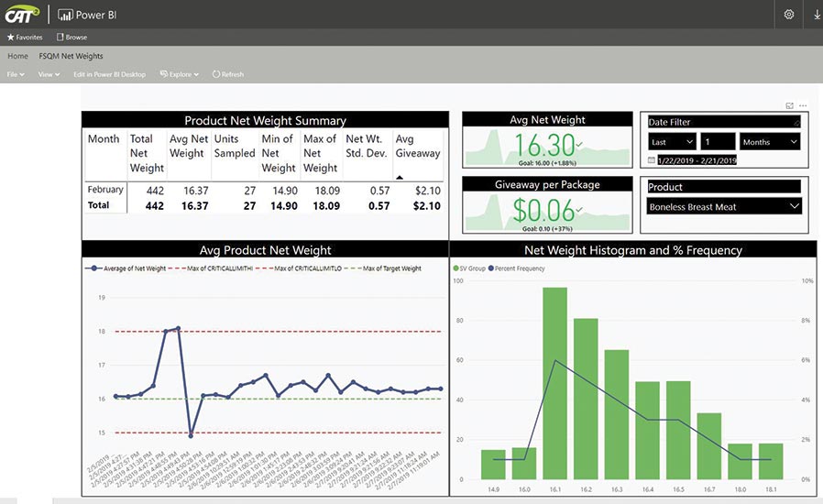Click the eraser icon in Date Filter
The image size is (823, 504).
tap(796, 122)
